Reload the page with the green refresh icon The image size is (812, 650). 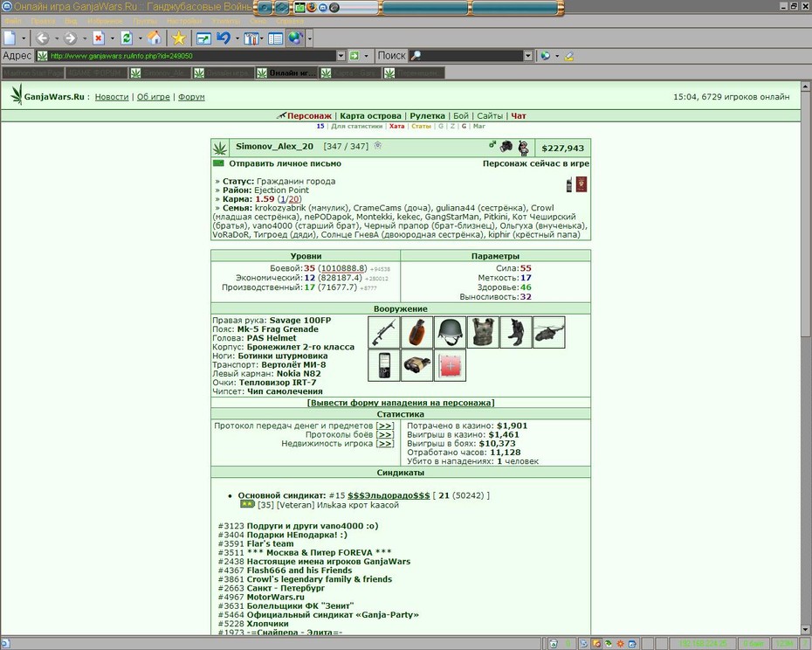(127, 38)
